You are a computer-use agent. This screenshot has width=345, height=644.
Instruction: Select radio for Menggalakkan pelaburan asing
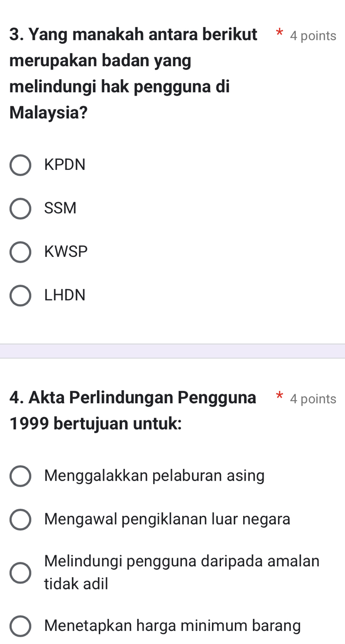pos(20,476)
